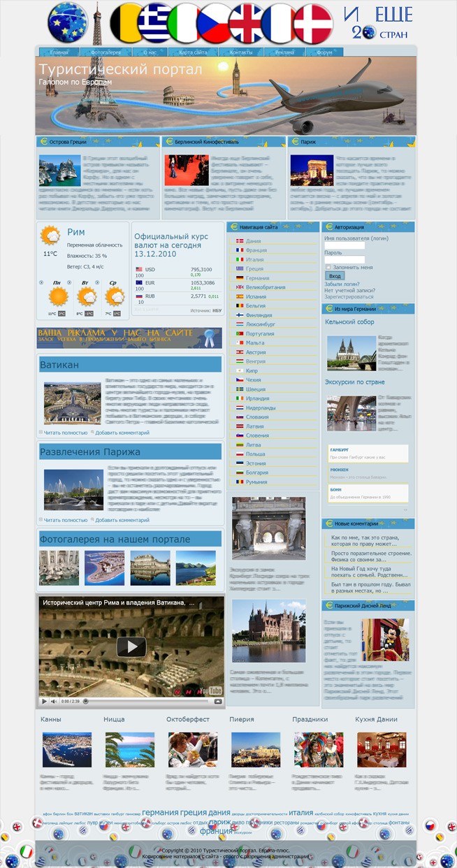Click the current weather sun icon for Рим
The width and height of the screenshot is (457, 868).
tap(50, 236)
